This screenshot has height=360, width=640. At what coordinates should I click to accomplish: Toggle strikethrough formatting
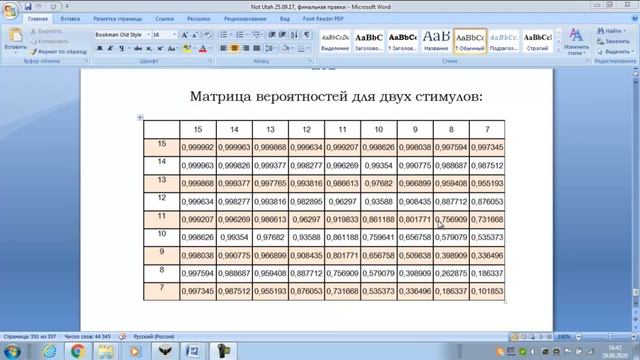click(x=138, y=49)
